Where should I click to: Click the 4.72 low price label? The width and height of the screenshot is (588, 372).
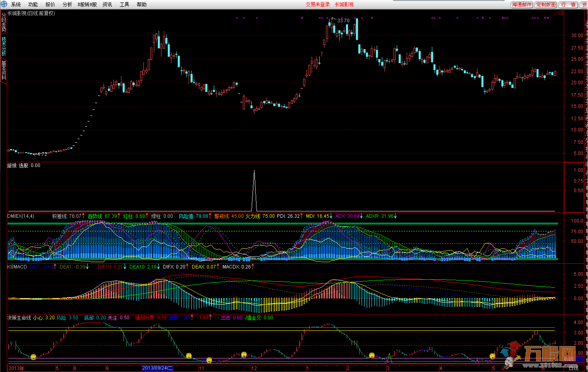pos(42,154)
